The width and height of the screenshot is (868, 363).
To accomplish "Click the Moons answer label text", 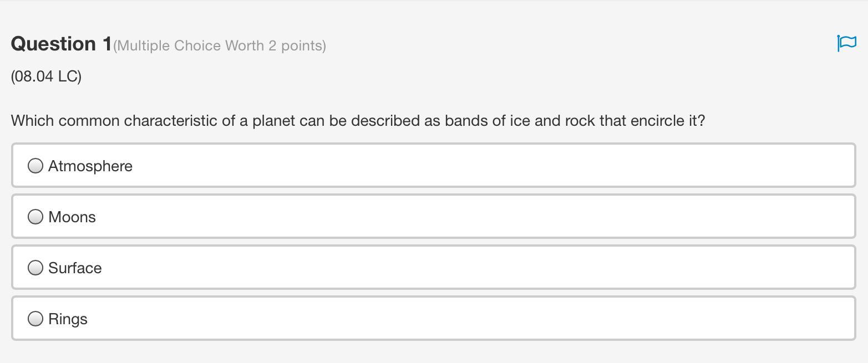I will tap(72, 217).
